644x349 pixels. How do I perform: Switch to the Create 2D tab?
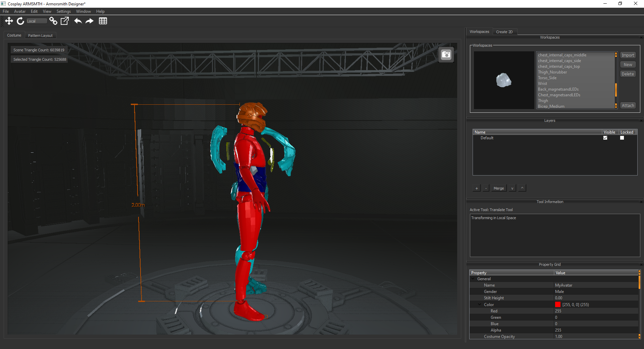click(x=504, y=32)
